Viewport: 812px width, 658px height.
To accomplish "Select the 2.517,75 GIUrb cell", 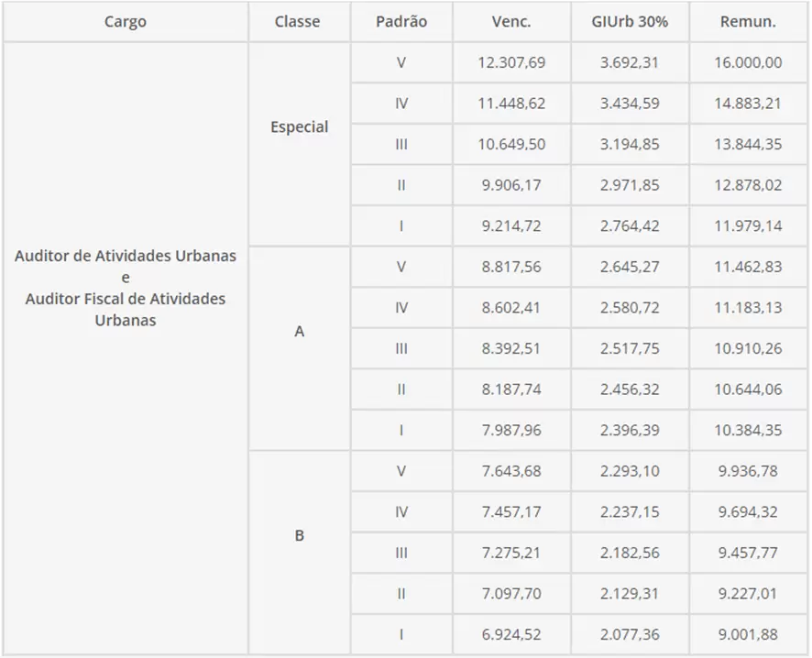I will tap(630, 348).
